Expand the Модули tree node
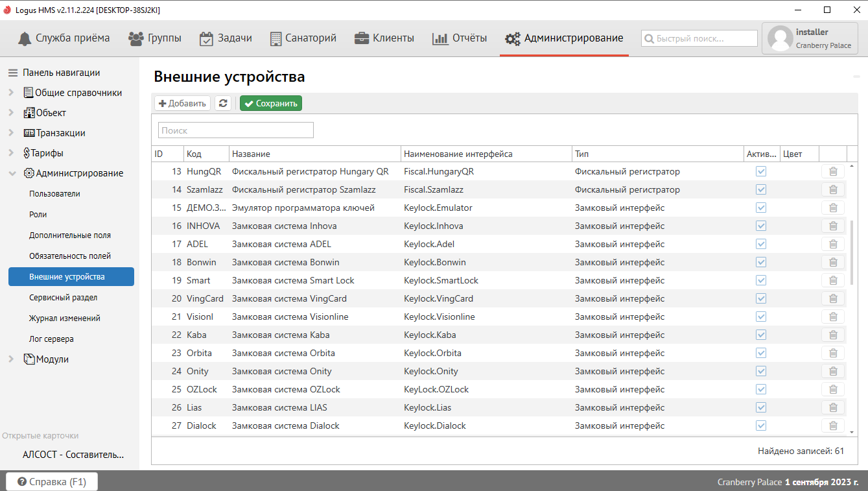Image resolution: width=868 pixels, height=491 pixels. pos(11,359)
